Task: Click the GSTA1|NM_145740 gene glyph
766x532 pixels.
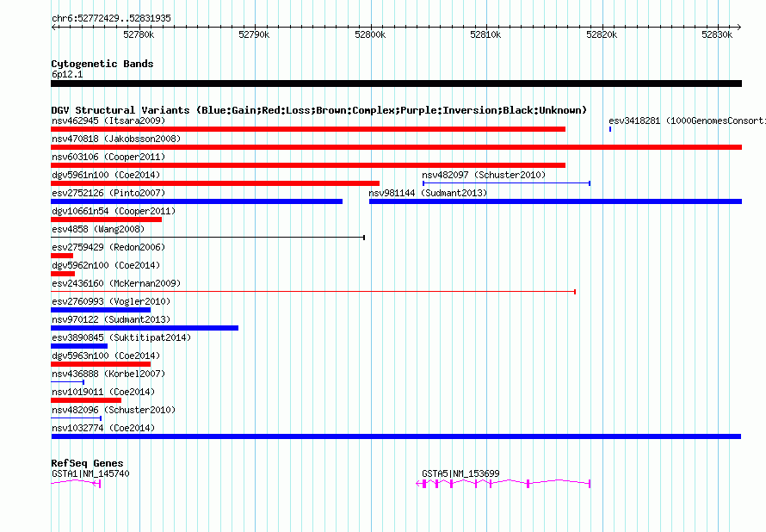Action: pyautogui.click(x=76, y=483)
